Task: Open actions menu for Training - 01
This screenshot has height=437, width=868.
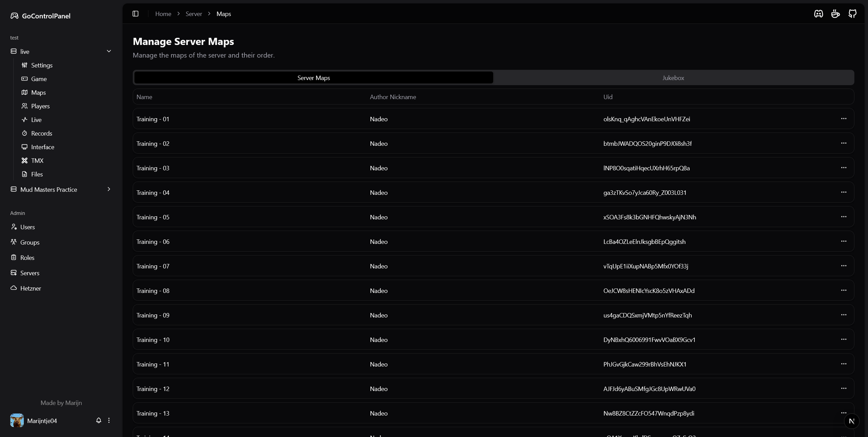Action: click(x=843, y=119)
